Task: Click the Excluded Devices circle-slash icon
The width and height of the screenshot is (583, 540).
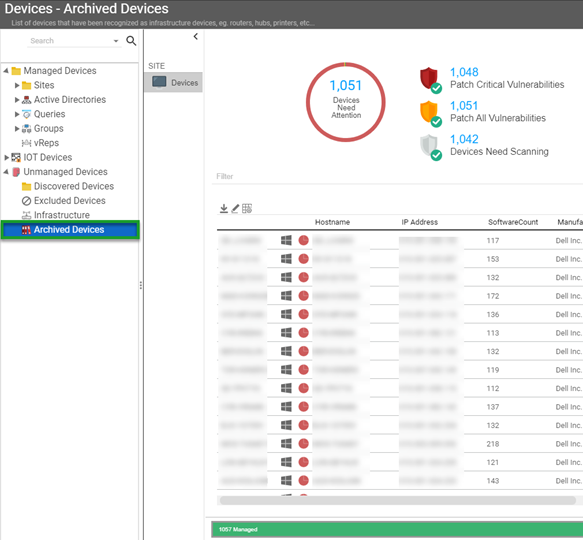Action: [x=26, y=201]
